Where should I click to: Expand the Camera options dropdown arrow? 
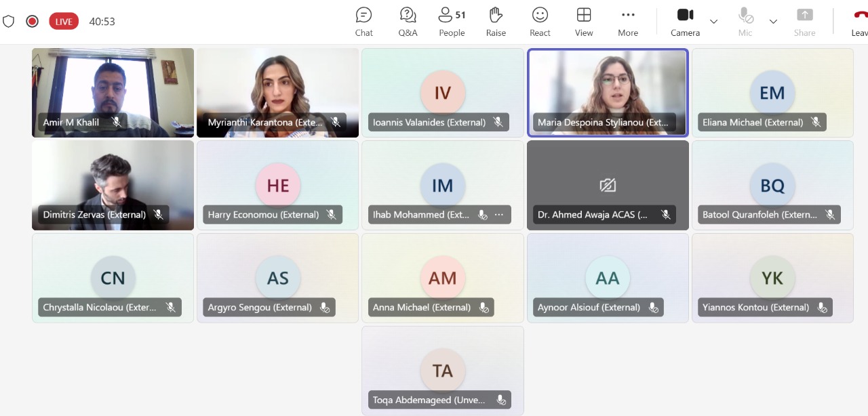[x=713, y=22]
